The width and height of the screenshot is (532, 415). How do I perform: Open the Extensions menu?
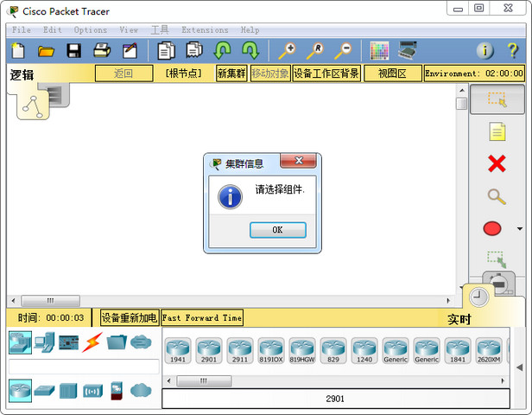tap(205, 30)
